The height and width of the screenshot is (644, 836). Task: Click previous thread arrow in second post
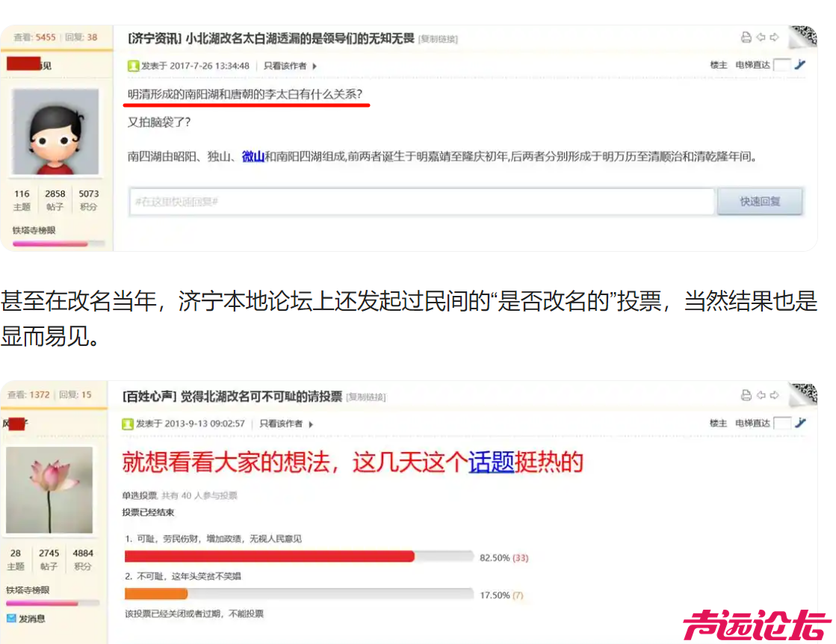pos(761,395)
